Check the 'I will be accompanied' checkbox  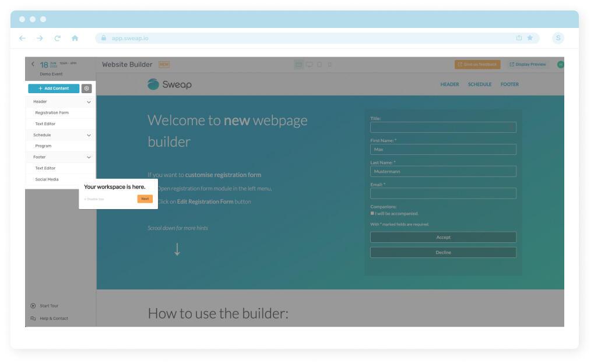pyautogui.click(x=372, y=213)
